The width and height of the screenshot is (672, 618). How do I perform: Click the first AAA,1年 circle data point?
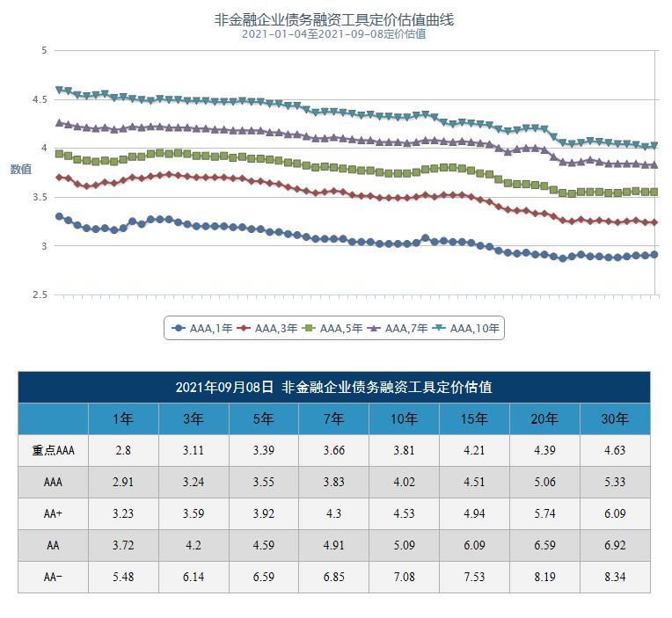pos(59,216)
